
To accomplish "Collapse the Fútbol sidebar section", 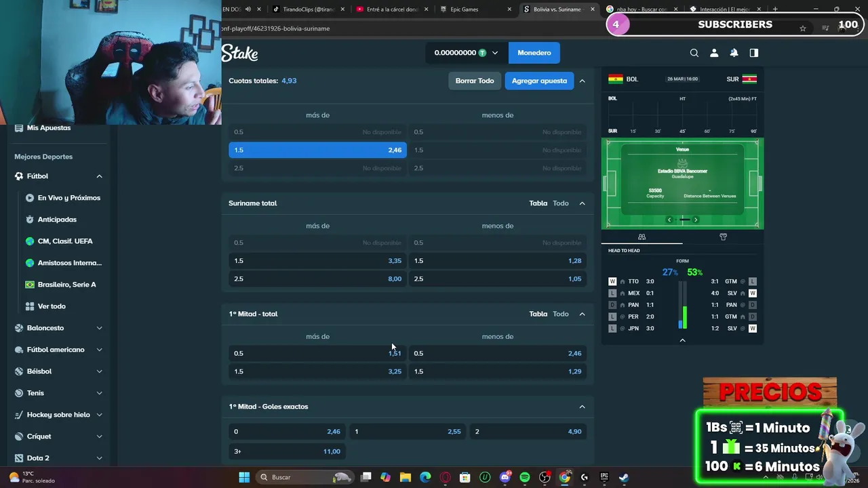I will (99, 176).
